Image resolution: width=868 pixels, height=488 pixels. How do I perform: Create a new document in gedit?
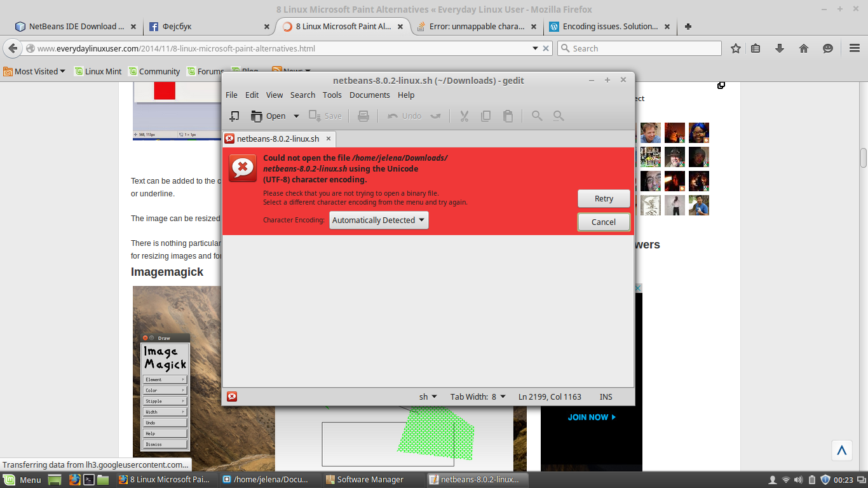click(234, 116)
